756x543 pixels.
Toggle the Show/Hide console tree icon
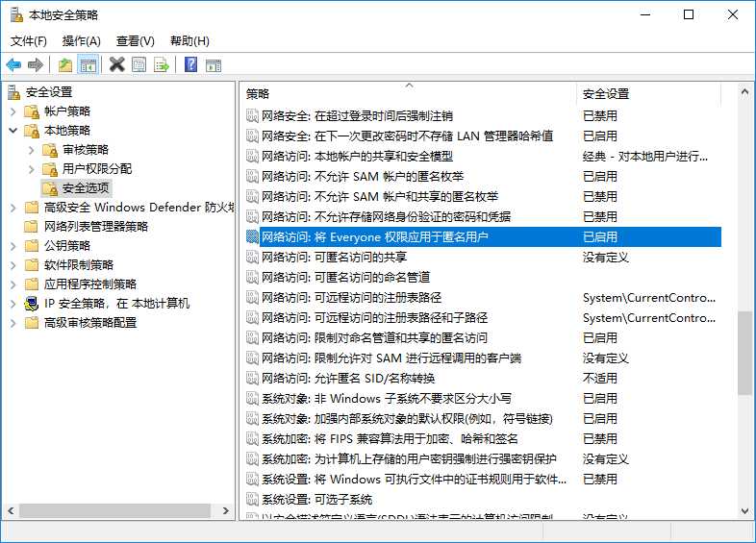point(88,64)
